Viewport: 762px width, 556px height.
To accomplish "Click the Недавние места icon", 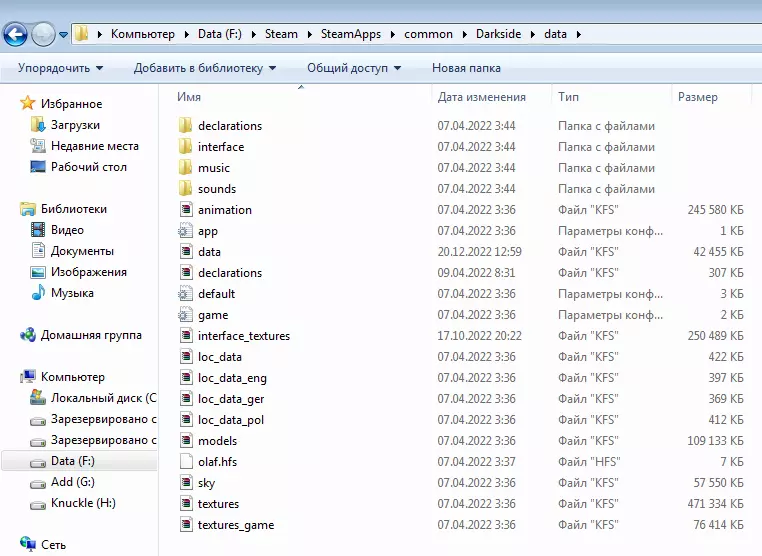I will pyautogui.click(x=38, y=145).
